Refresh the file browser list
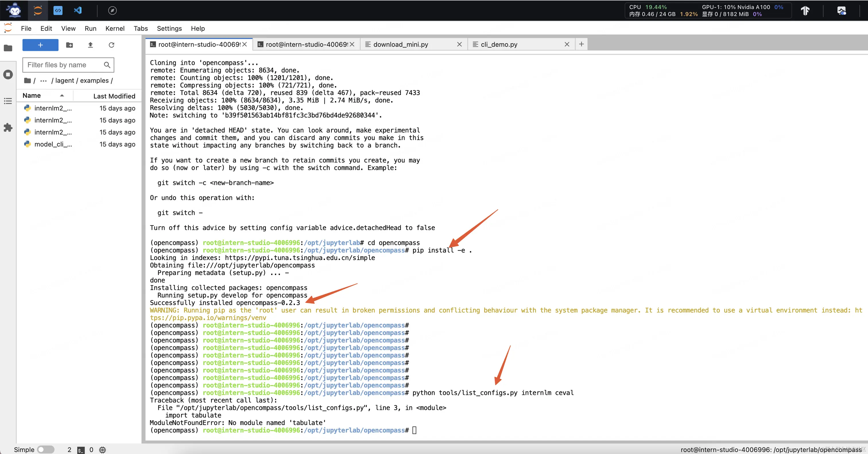Screen dimensions: 868x454 (x=112, y=45)
